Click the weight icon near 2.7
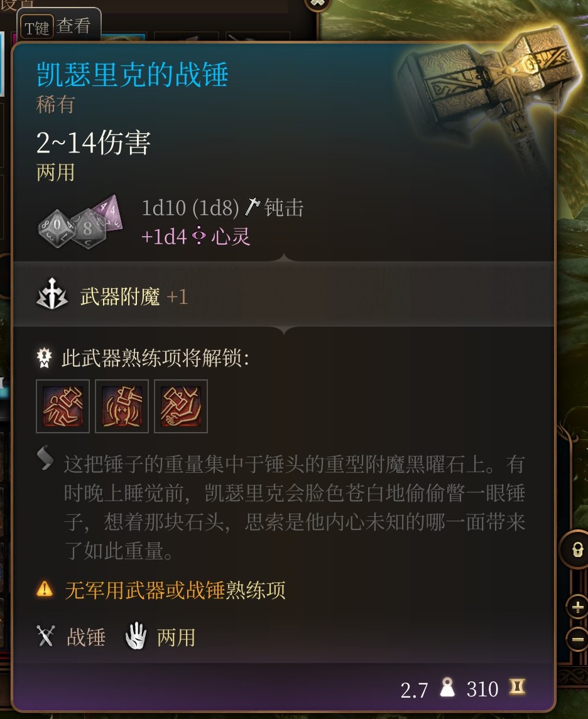588x719 pixels. click(x=447, y=688)
